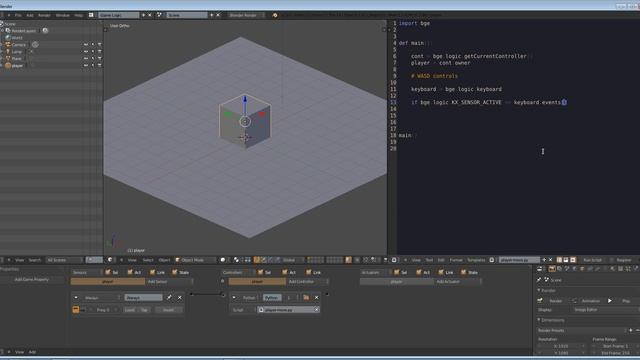Screen dimensions: 640x360
Task: Toggle Sensors Sel checkbox
Action: click(x=108, y=272)
